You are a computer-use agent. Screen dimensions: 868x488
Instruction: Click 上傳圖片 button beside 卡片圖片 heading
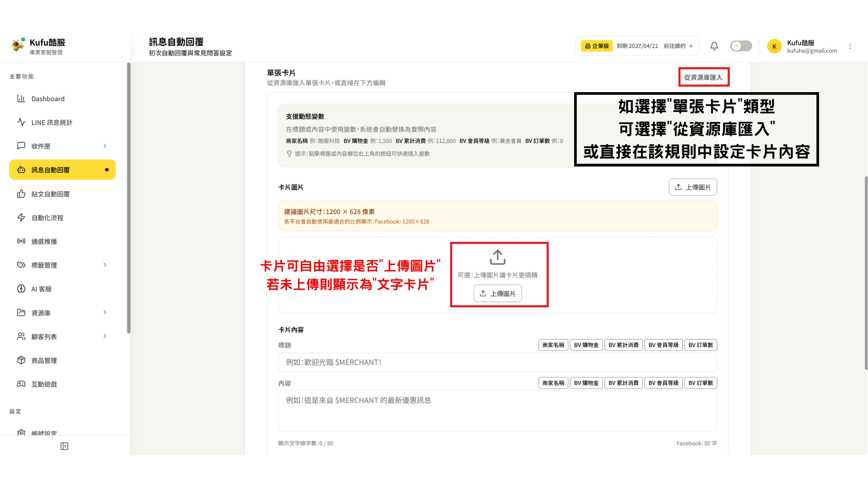tap(693, 187)
